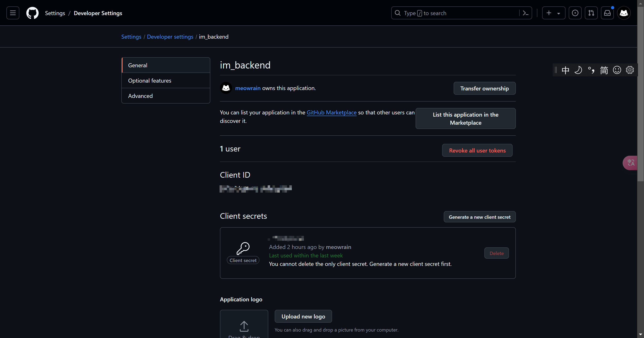This screenshot has width=644, height=338.
Task: Open the GitHub Marketplace link
Action: (x=331, y=113)
